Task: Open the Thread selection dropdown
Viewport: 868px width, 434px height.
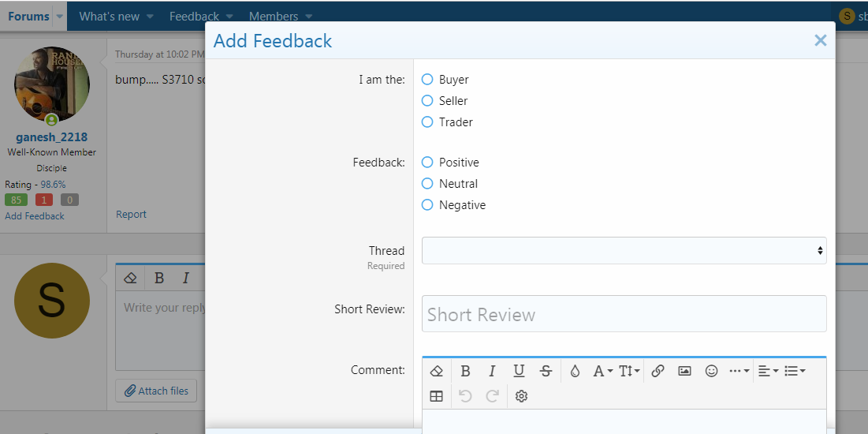Action: point(624,250)
